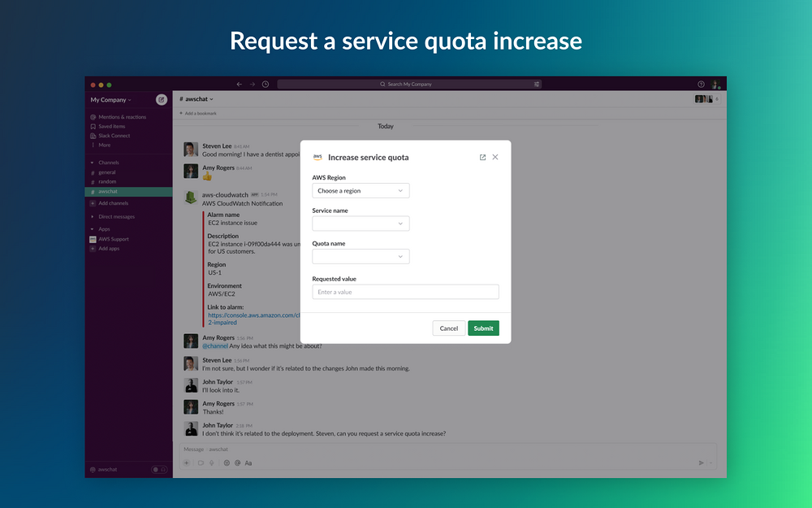Click John Taylor's avatar on the 2:18 PM message
The width and height of the screenshot is (812, 508).
[191, 428]
